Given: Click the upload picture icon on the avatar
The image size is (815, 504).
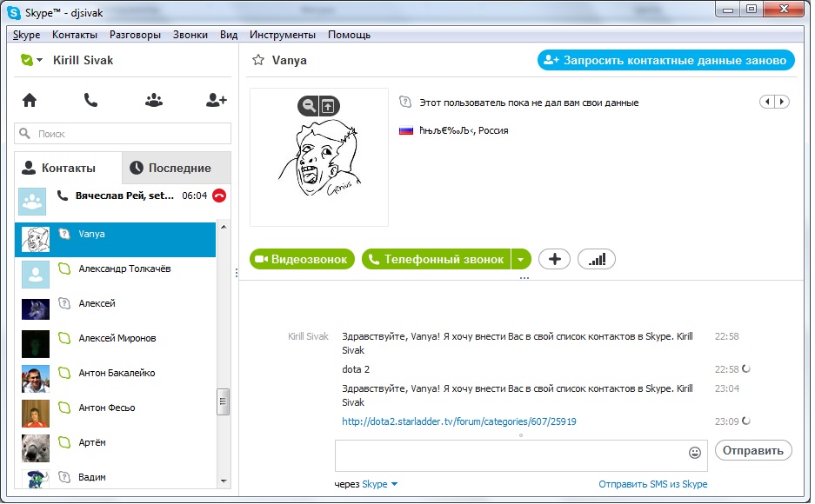Looking at the screenshot, I should click(x=328, y=106).
